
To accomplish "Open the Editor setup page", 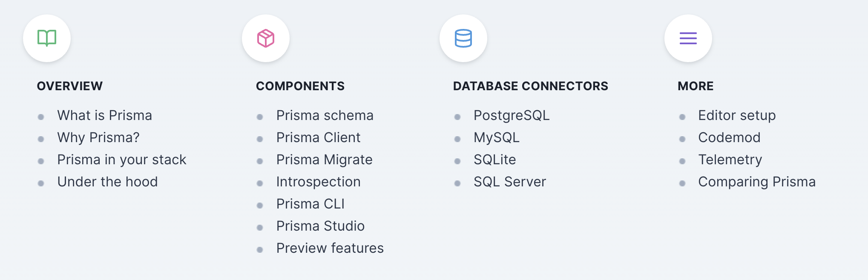I will pyautogui.click(x=737, y=115).
